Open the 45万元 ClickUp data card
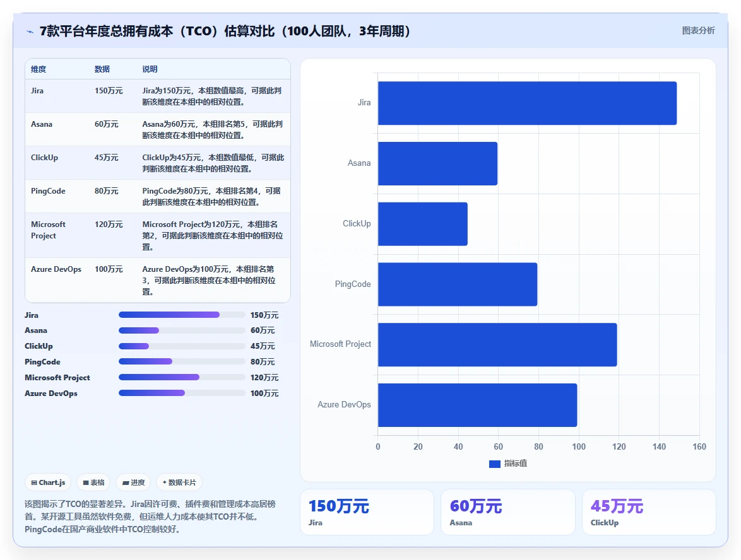 [x=649, y=512]
